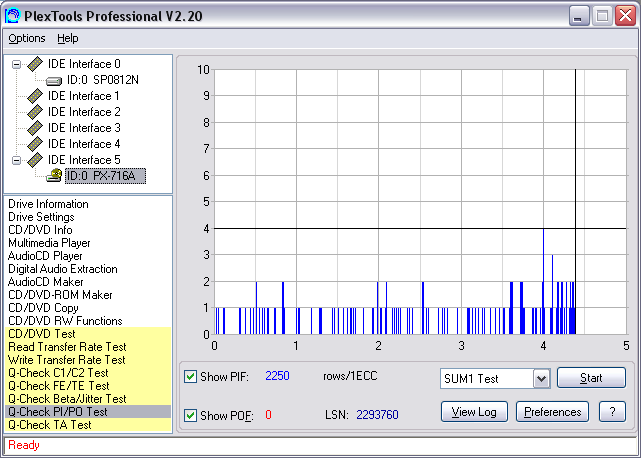Click the Ready status text
This screenshot has width=641, height=458.
[24, 445]
